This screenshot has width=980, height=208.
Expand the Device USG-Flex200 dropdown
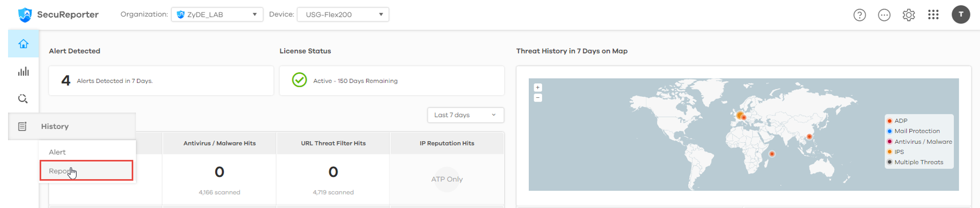tap(343, 14)
